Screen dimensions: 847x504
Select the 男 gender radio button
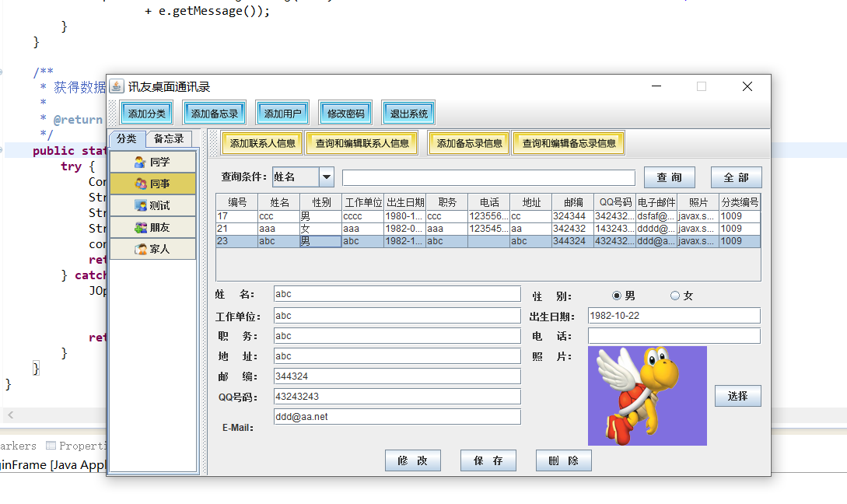pos(617,296)
